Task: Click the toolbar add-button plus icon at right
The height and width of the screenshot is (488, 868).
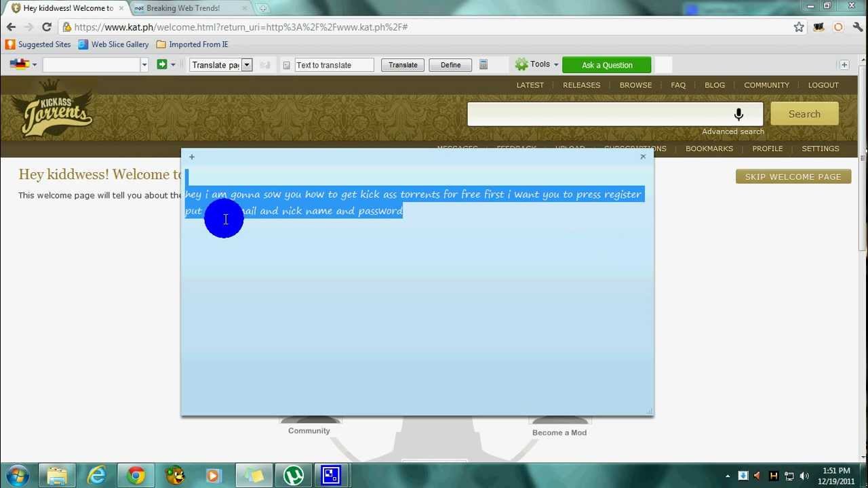Action: 844,65
